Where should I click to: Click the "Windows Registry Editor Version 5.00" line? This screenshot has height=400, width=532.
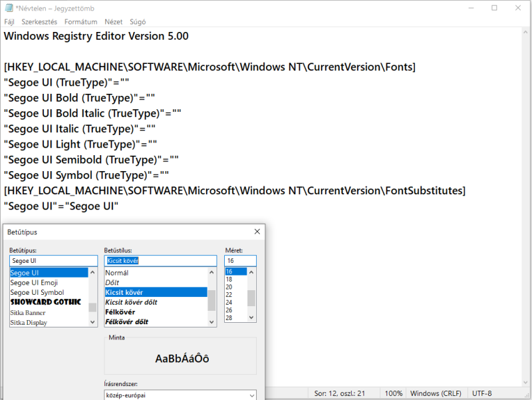pyautogui.click(x=96, y=36)
